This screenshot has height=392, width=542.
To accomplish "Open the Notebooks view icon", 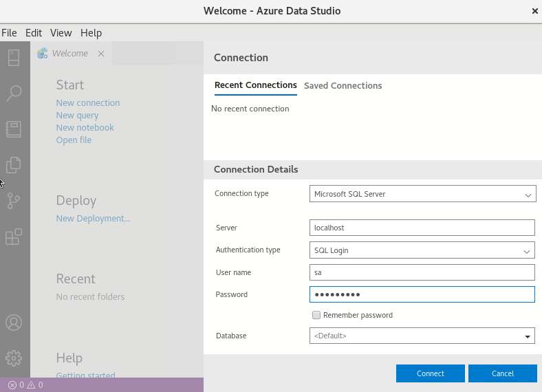I will (x=14, y=129).
